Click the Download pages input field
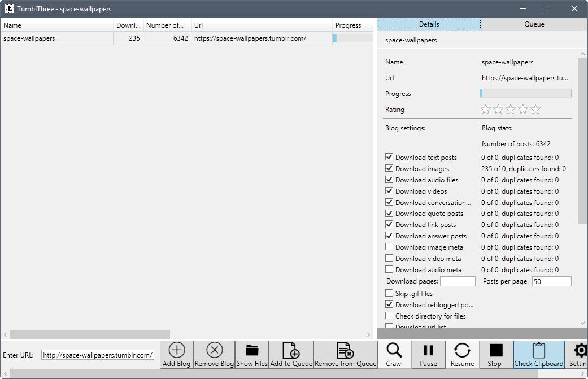588x379 pixels. [458, 281]
